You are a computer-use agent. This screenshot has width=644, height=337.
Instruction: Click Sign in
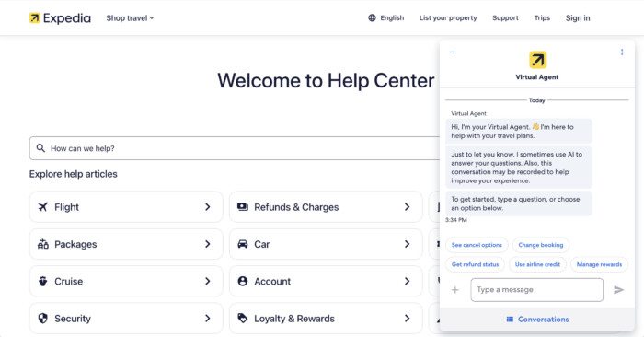point(578,18)
